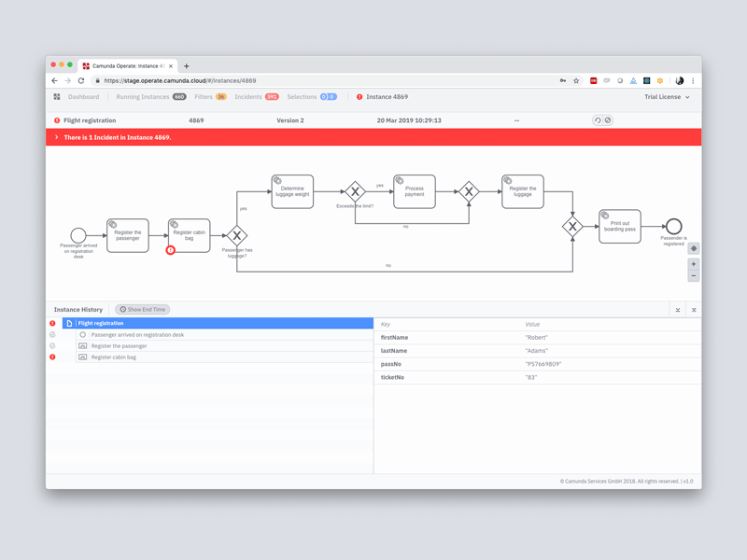View the 595 Incidents
The image size is (747, 560).
tap(247, 96)
